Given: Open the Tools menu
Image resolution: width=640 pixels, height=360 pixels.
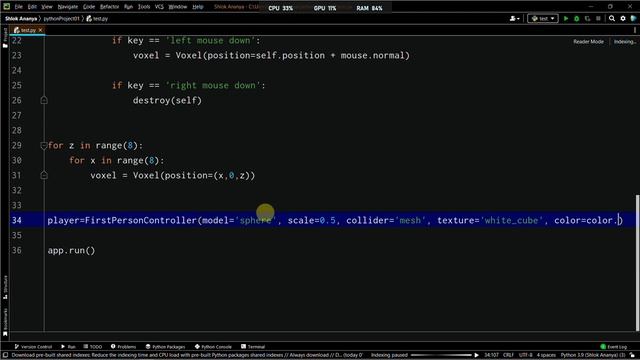Looking at the screenshot, I should coord(144,7).
